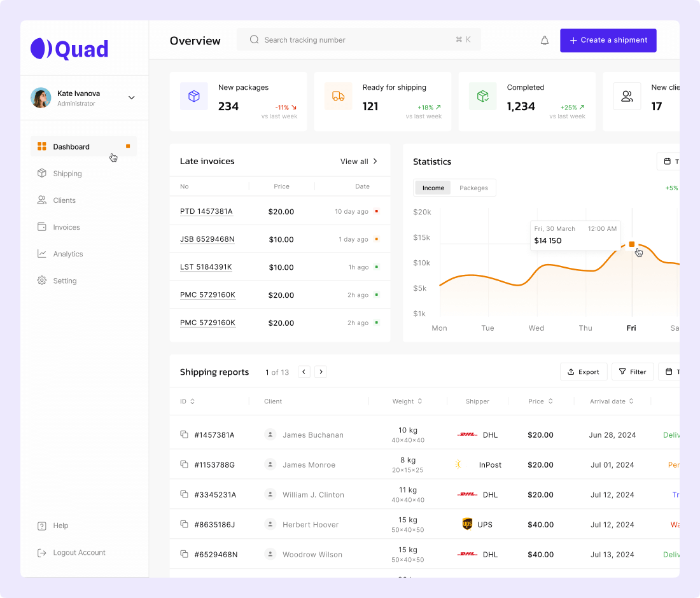This screenshot has width=700, height=598.
Task: Click the Ready for shipping truck icon
Action: point(338,96)
